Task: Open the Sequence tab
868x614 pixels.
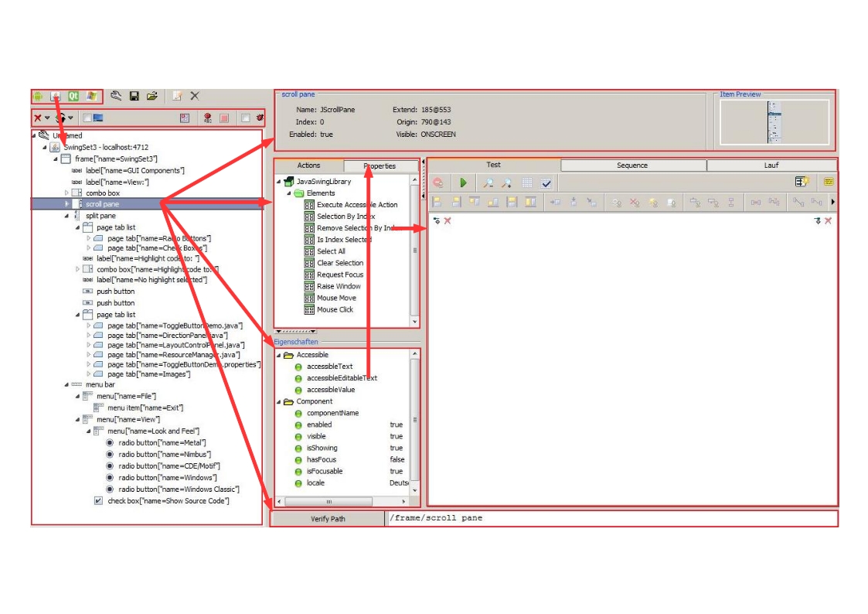Action: click(x=632, y=165)
